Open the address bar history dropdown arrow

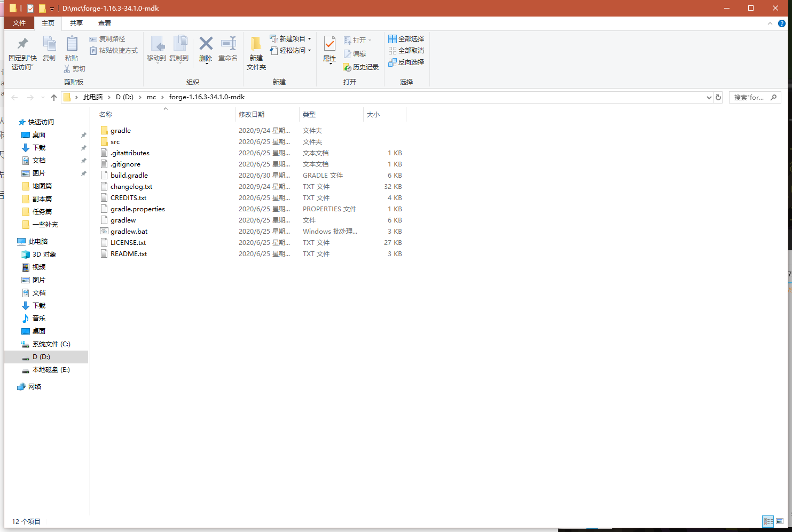[x=709, y=97]
